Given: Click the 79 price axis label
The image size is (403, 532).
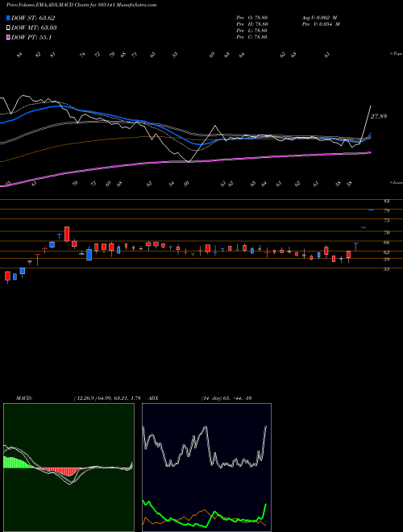Looking at the screenshot, I should [386, 210].
